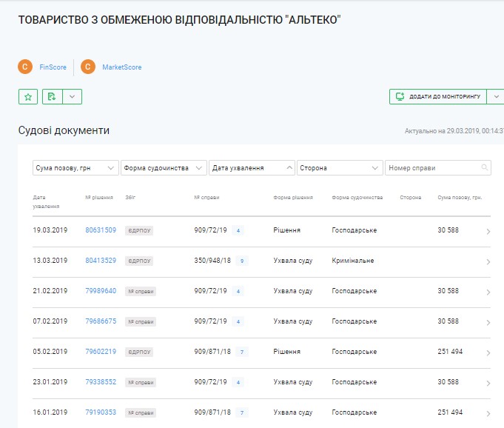
Task: Open decision number 80631509
Action: (x=101, y=230)
